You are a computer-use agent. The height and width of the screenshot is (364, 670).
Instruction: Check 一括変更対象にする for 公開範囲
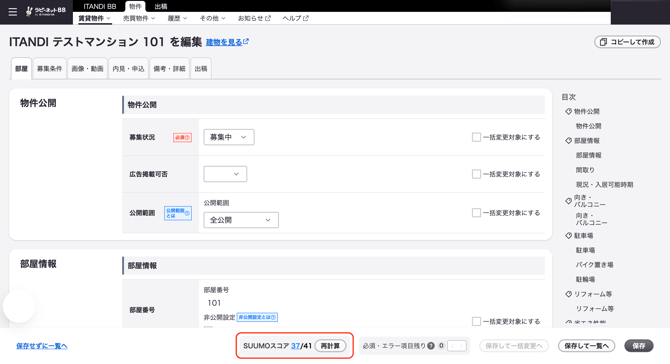click(476, 213)
